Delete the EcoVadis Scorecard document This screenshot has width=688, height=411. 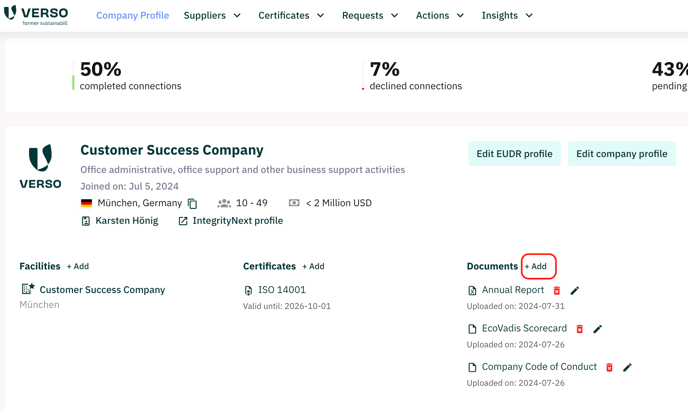(x=580, y=329)
